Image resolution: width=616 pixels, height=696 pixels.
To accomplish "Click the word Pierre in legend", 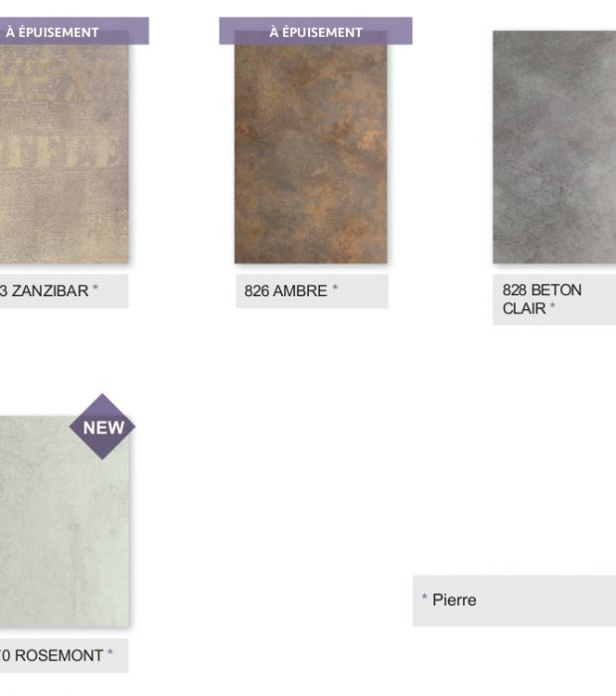I will (455, 601).
